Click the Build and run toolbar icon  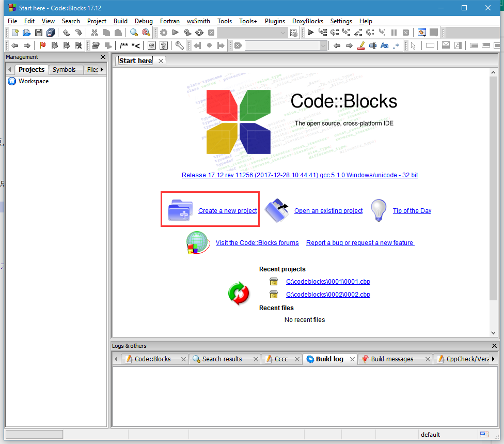(187, 32)
